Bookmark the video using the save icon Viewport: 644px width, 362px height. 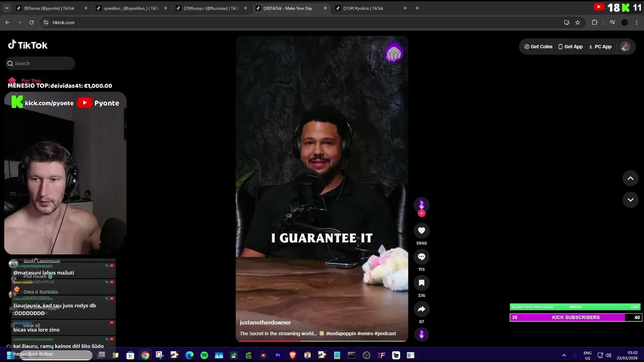422,283
